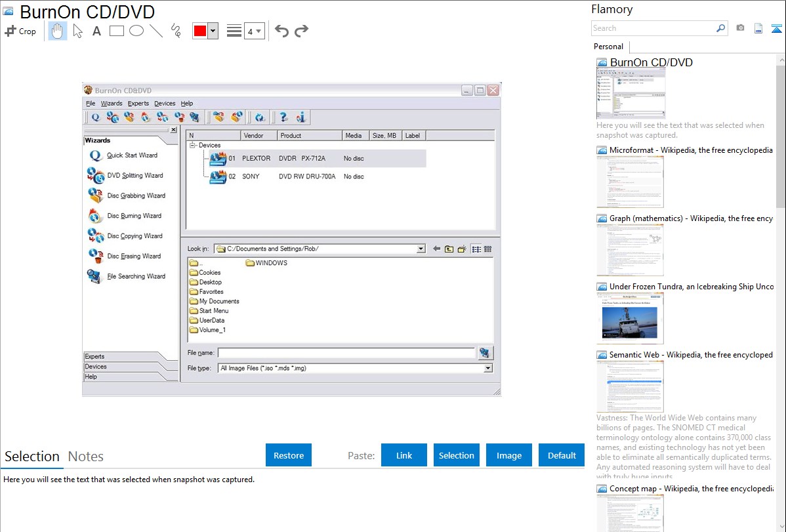Screen dimensions: 786x532
Task: Click the Default paste button
Action: pyautogui.click(x=562, y=455)
